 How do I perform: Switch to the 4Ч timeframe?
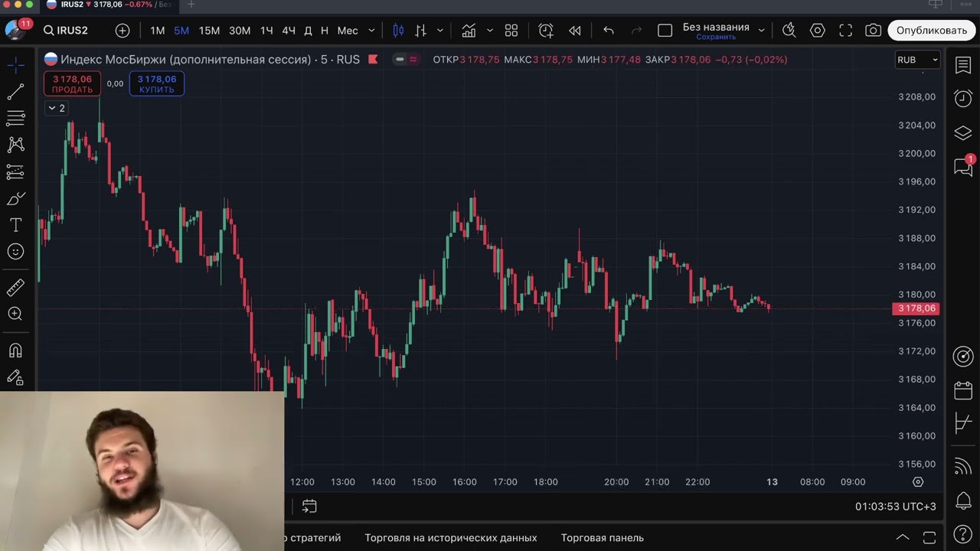tap(289, 31)
